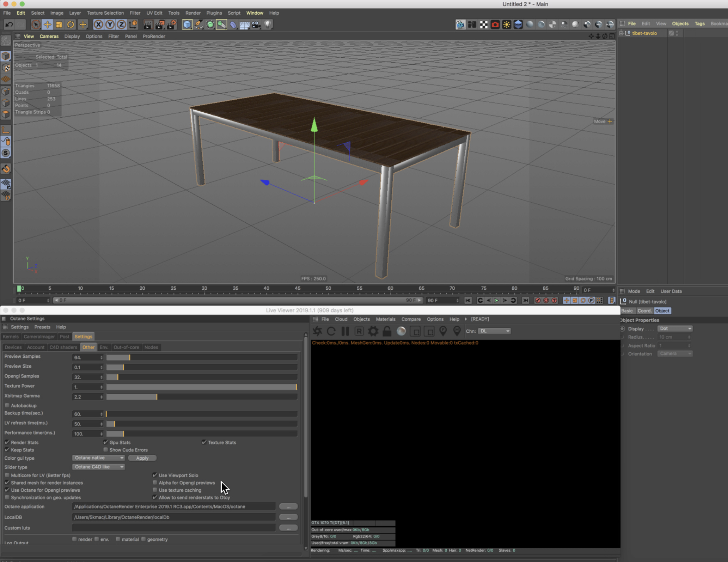Enable the Autobackup checkbox
728x562 pixels.
(x=7, y=405)
